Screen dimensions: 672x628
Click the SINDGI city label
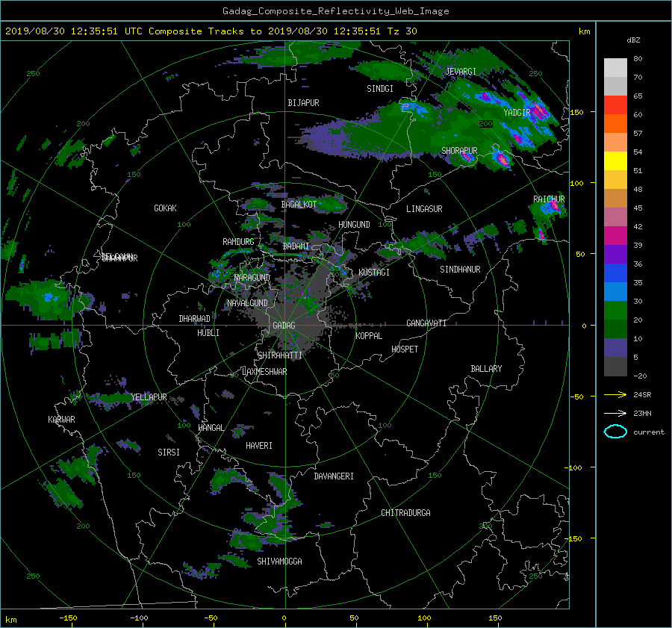click(x=380, y=89)
